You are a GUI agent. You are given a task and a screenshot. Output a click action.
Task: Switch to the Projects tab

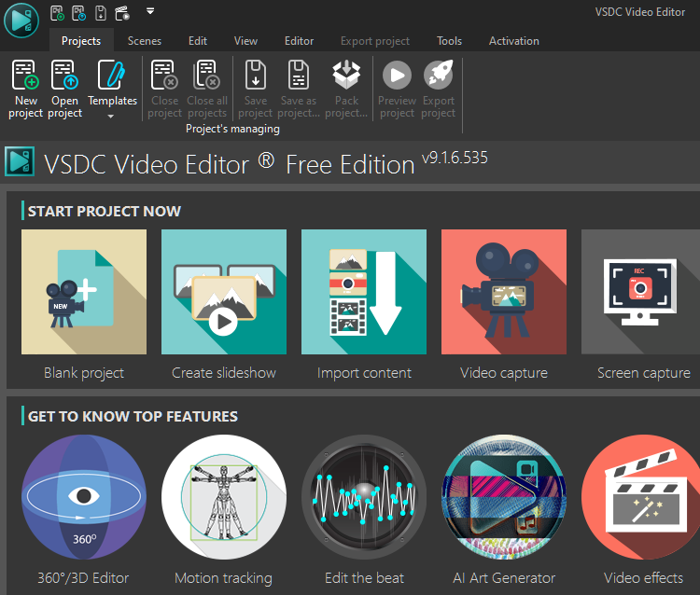click(81, 41)
